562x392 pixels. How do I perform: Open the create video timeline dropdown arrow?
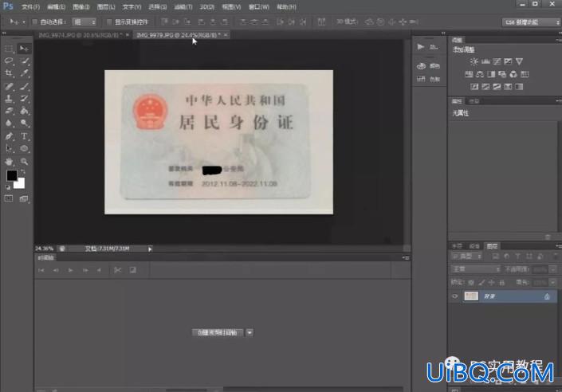[x=250, y=332]
